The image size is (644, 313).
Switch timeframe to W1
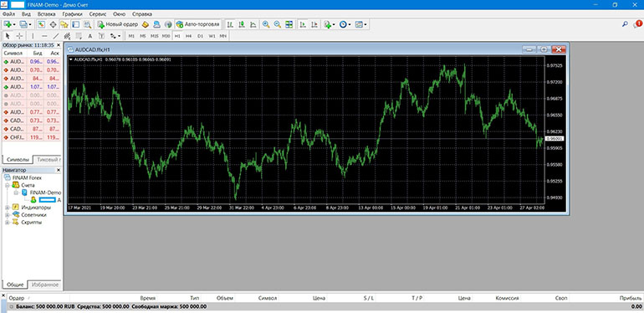(212, 36)
